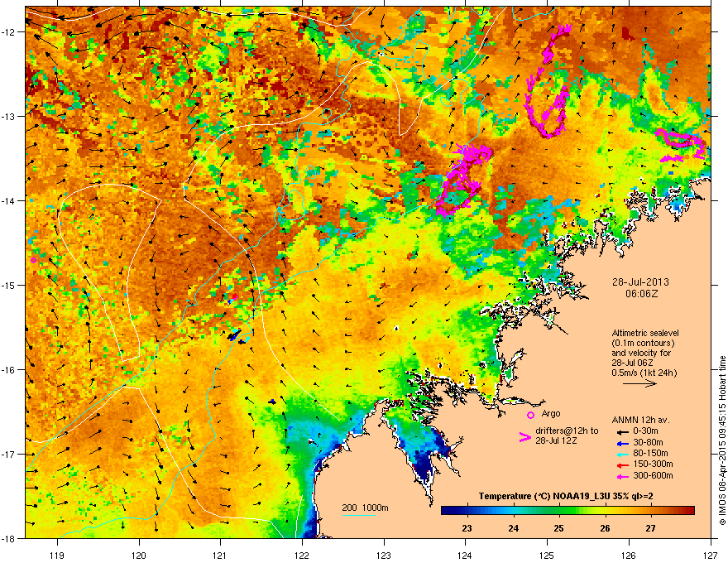Click the 27 tick label on color bar
Screen dimensions: 728x563
pyautogui.click(x=650, y=528)
